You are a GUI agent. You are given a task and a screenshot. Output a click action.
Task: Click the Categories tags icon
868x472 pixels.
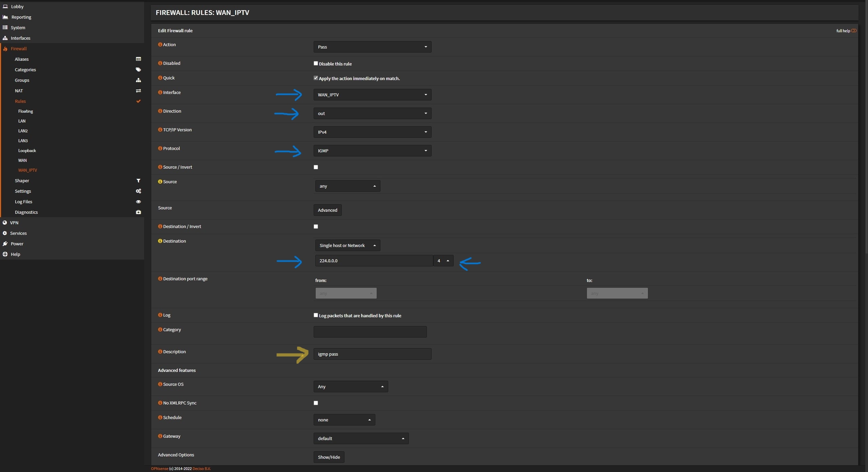(x=138, y=70)
